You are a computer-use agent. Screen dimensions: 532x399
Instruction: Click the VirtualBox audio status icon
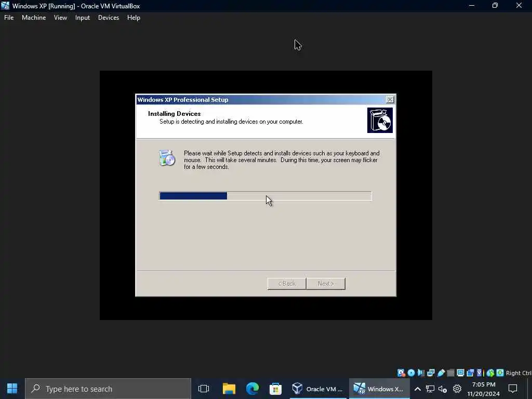[421, 373]
